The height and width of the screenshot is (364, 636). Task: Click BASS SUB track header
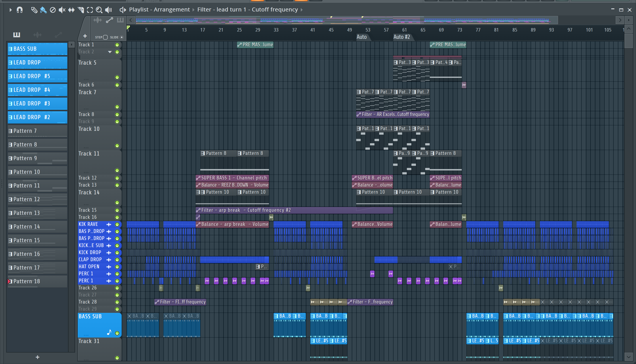point(100,325)
